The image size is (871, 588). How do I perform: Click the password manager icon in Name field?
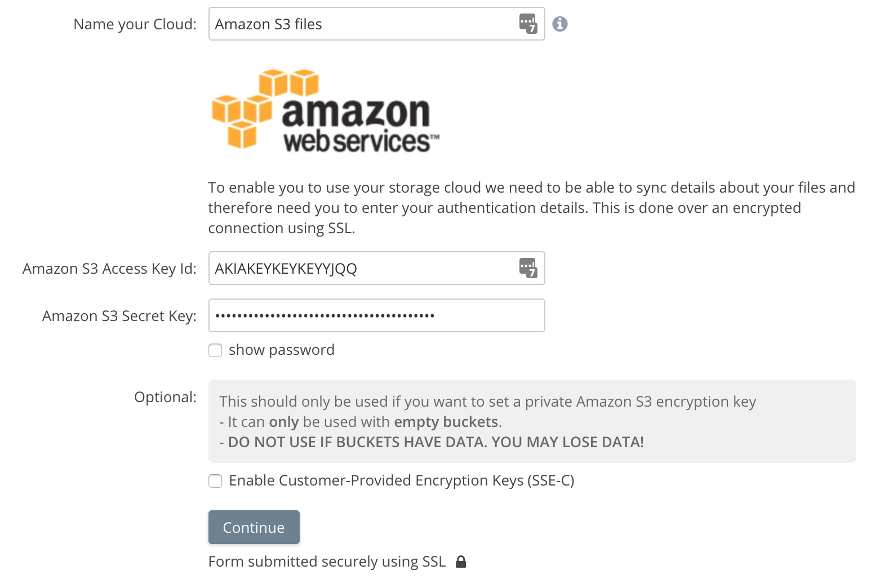[x=528, y=24]
